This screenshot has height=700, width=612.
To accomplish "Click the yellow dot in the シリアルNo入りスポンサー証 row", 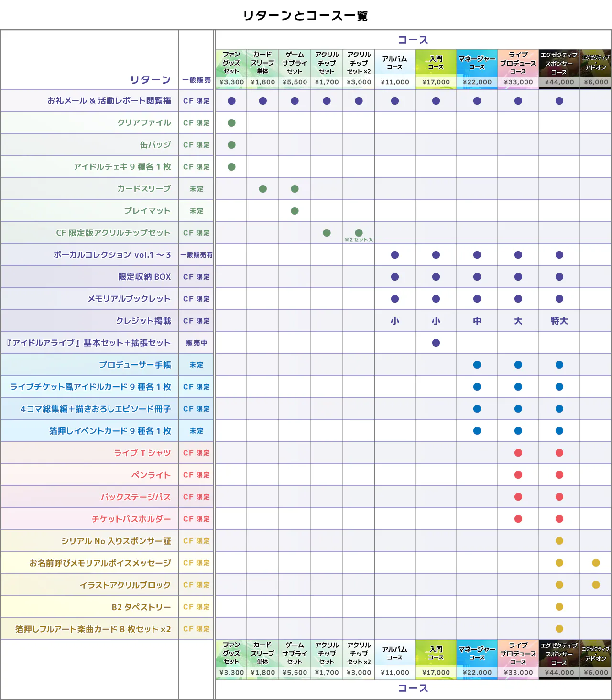I will 559,541.
